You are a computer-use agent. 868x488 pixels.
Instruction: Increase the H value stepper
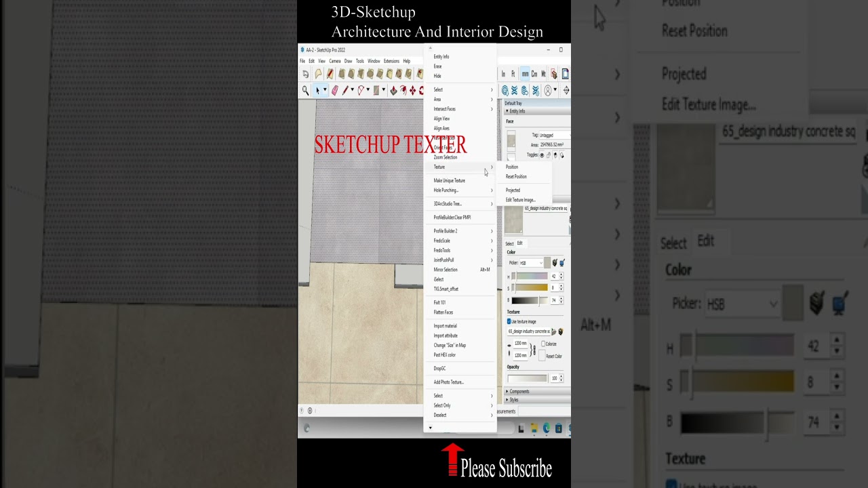click(561, 274)
